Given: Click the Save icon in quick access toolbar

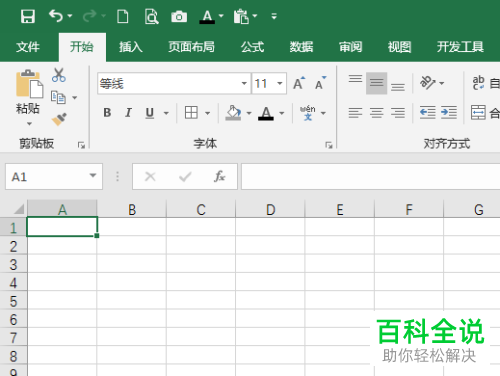Looking at the screenshot, I should 28,16.
